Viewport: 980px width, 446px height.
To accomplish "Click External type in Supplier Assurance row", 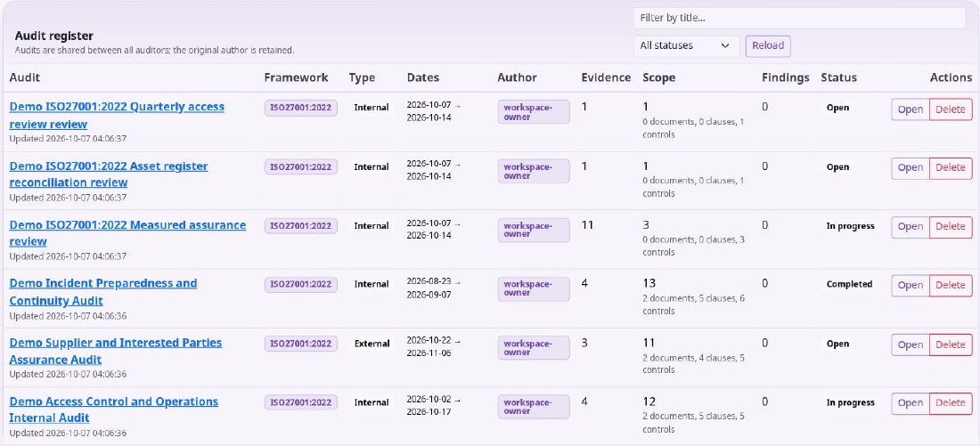I will pos(372,344).
